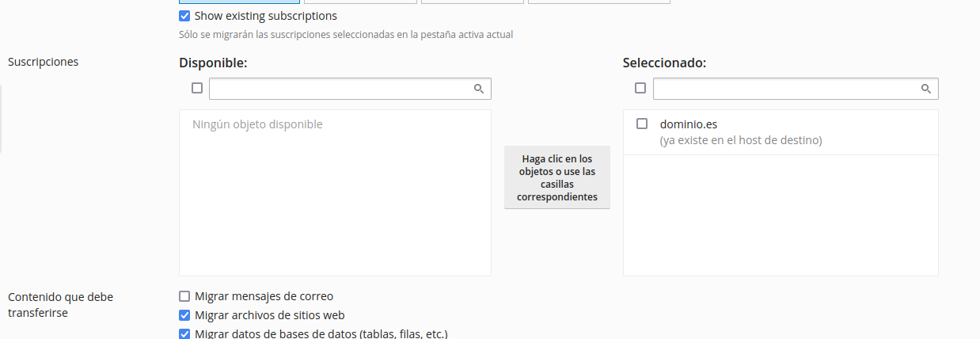Click empty area below dominio.es in Seleccionado
The width and height of the screenshot is (980, 339).
pos(781,215)
